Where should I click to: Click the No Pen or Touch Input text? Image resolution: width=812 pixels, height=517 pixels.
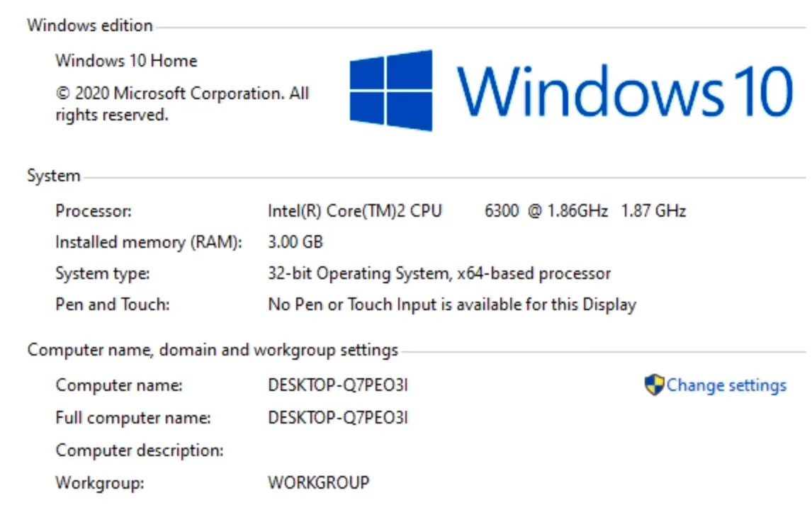pos(451,305)
